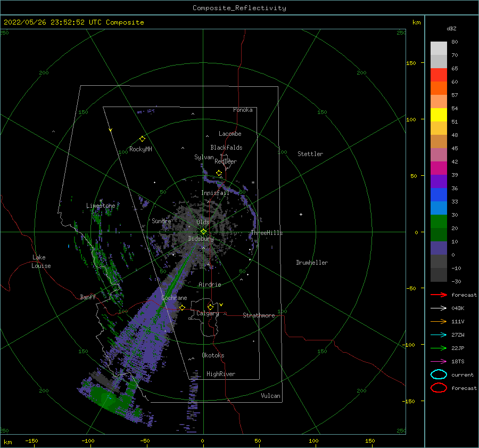Click the Sundre label
This screenshot has height=448, width=479.
pyautogui.click(x=162, y=221)
